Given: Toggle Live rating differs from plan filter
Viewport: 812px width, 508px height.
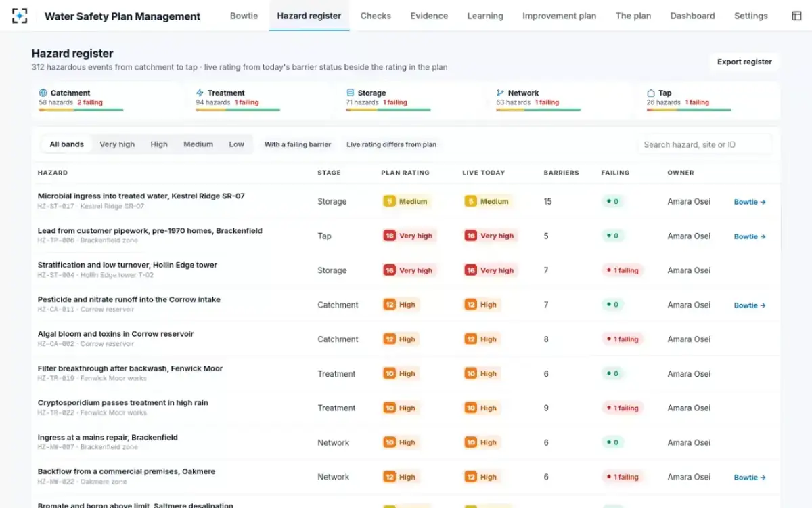Looking at the screenshot, I should (392, 144).
